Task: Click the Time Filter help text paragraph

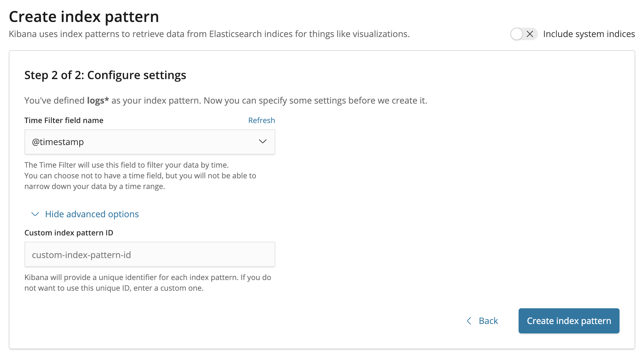Action: (140, 175)
